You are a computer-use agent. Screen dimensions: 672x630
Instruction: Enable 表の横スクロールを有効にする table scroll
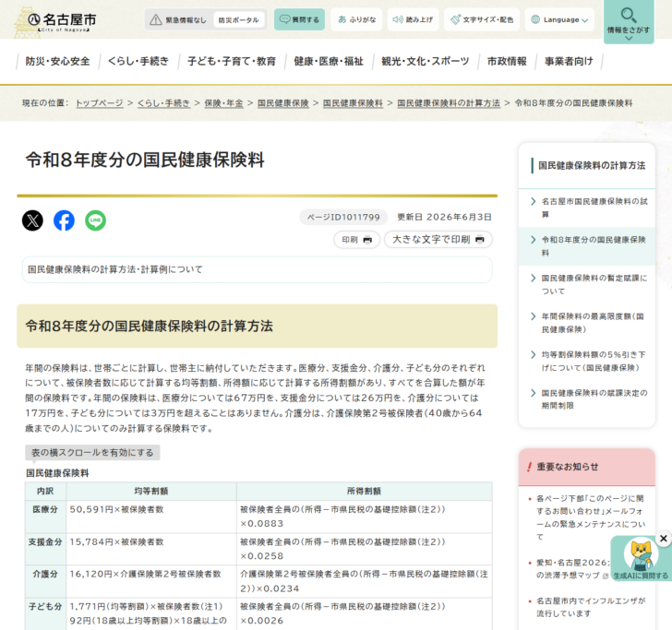[x=92, y=452]
